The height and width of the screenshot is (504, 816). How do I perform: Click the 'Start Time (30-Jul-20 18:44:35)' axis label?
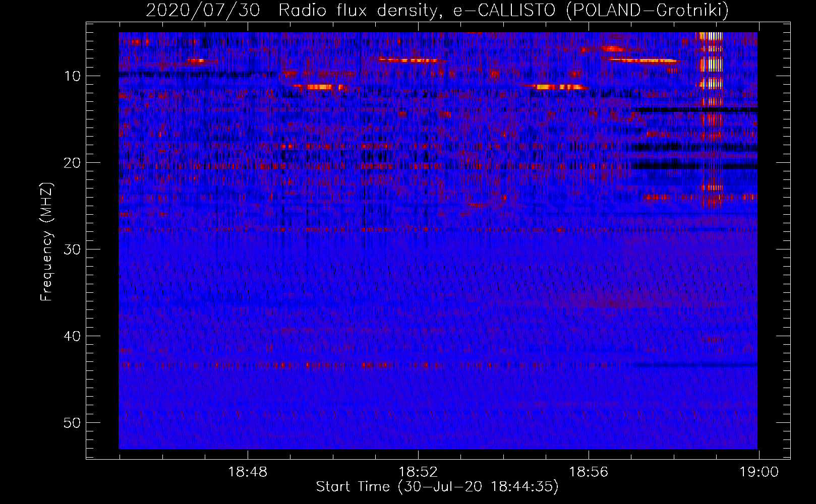[437, 487]
